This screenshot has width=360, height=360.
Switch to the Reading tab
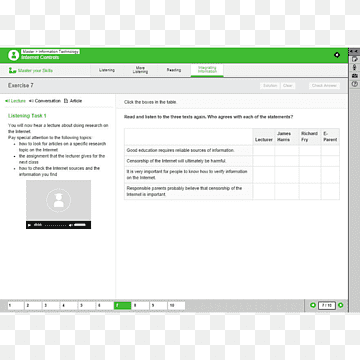click(x=174, y=70)
